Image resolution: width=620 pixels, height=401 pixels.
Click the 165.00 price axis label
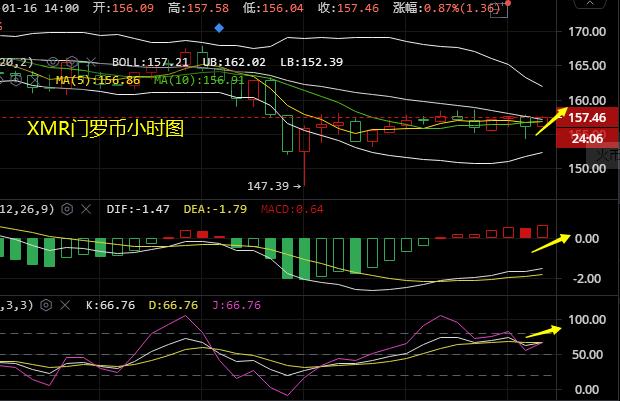coord(587,66)
